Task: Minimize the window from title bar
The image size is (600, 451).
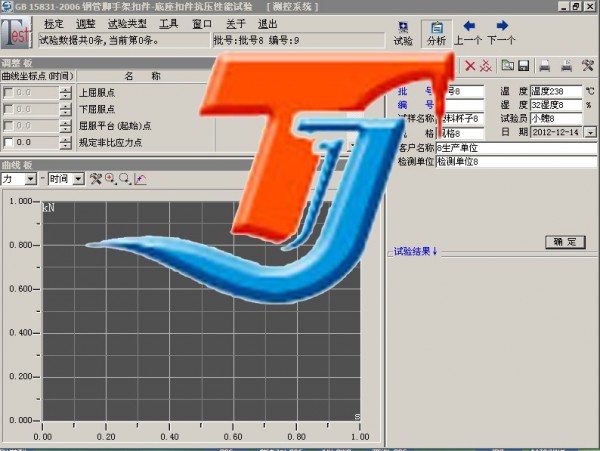Action: click(x=564, y=6)
